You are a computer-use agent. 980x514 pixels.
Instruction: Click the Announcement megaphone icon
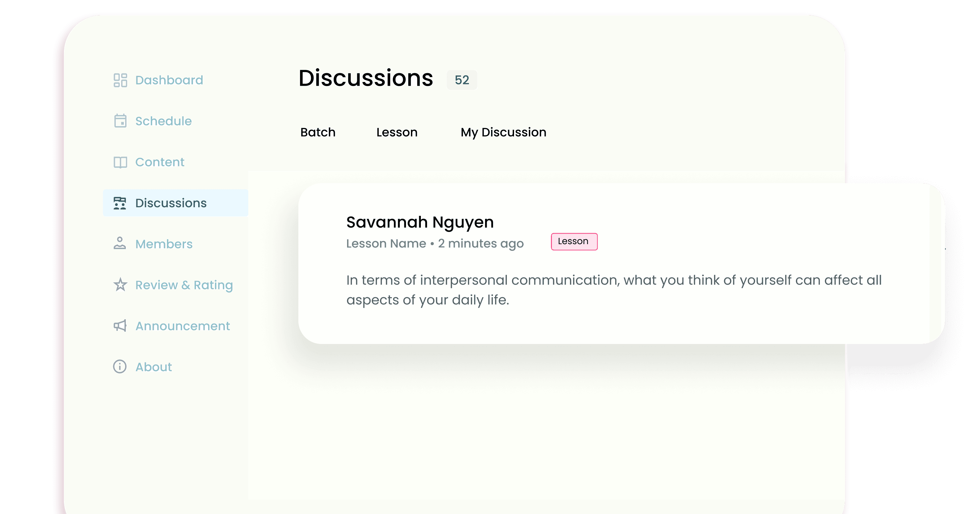coord(120,326)
